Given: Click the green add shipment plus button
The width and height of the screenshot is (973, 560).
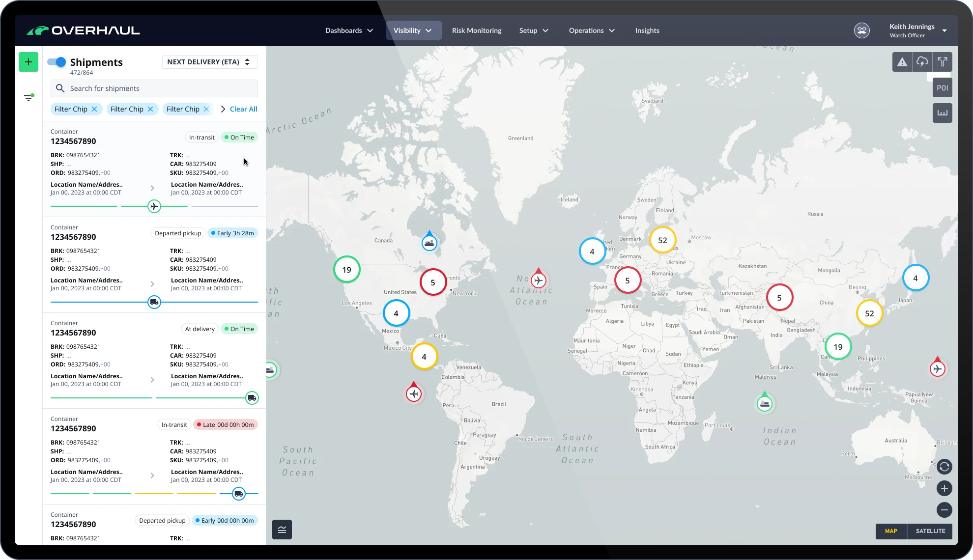Looking at the screenshot, I should 29,62.
